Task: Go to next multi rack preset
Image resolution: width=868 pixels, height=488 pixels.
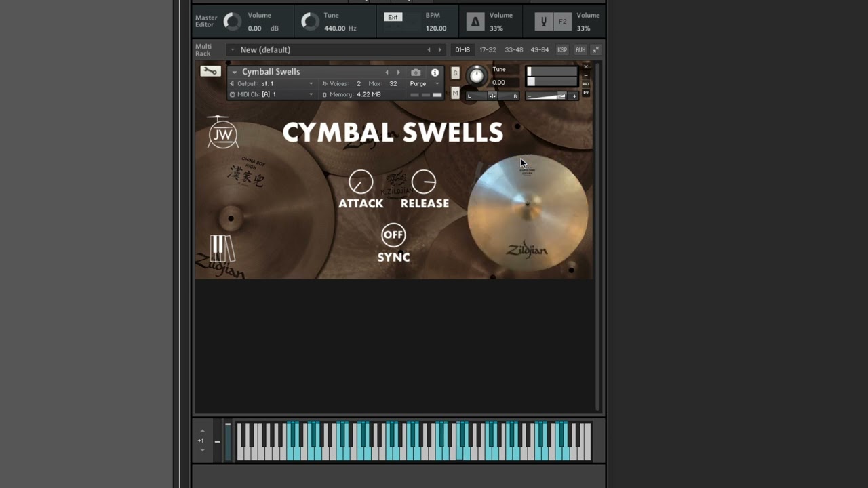Action: [439, 49]
